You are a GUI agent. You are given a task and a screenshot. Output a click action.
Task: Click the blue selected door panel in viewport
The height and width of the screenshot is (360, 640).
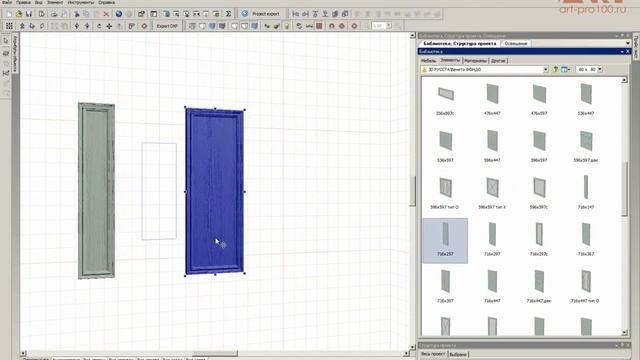[214, 191]
